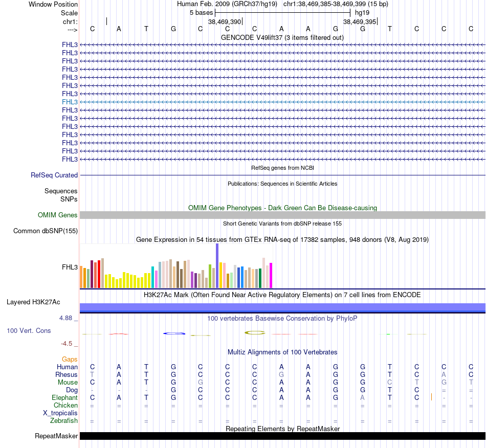Select the Zebrafish alignment row label

(64, 421)
